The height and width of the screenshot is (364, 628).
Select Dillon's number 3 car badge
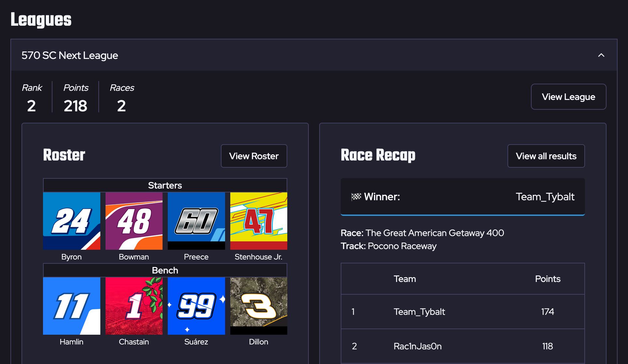coord(259,306)
